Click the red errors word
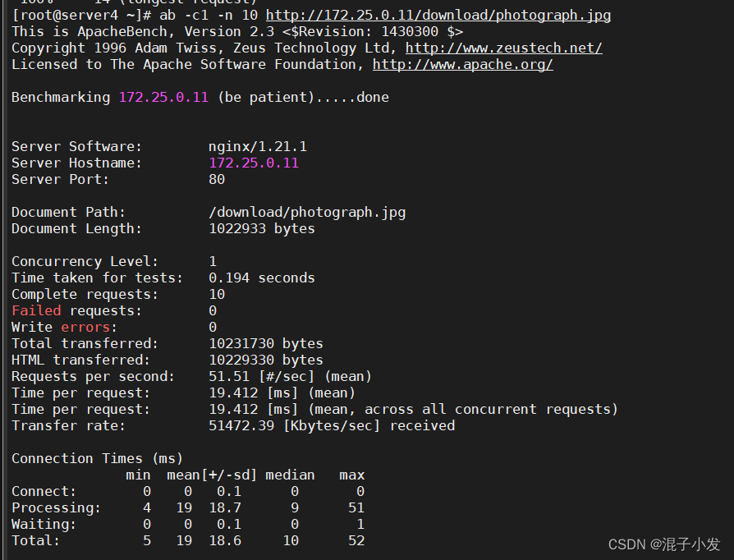Viewport: 734px width, 560px height. (x=85, y=327)
